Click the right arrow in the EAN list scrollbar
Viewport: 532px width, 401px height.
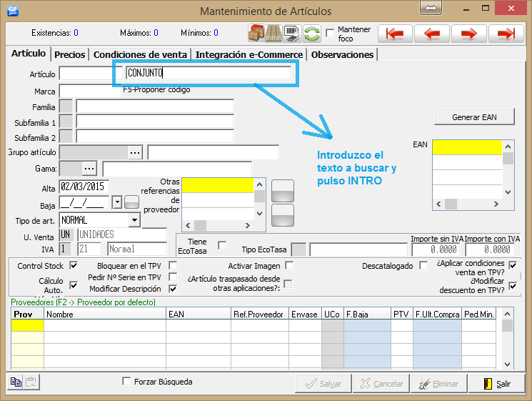496,204
